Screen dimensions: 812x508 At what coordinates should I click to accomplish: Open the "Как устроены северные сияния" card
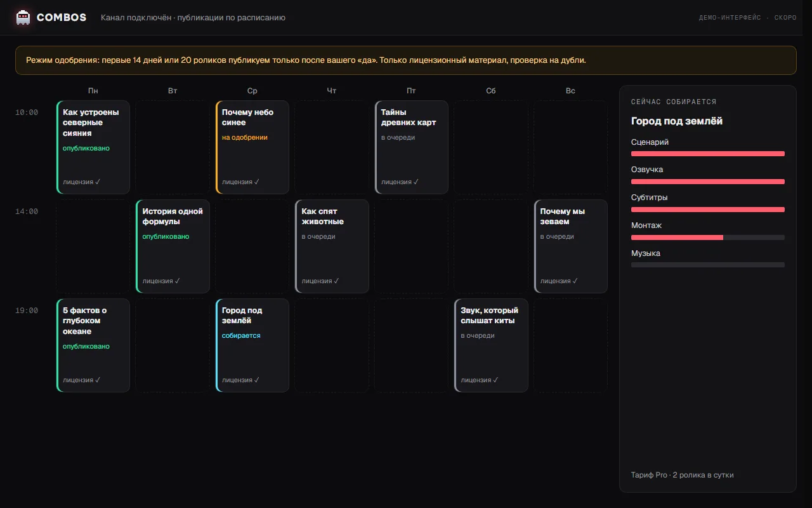point(93,147)
